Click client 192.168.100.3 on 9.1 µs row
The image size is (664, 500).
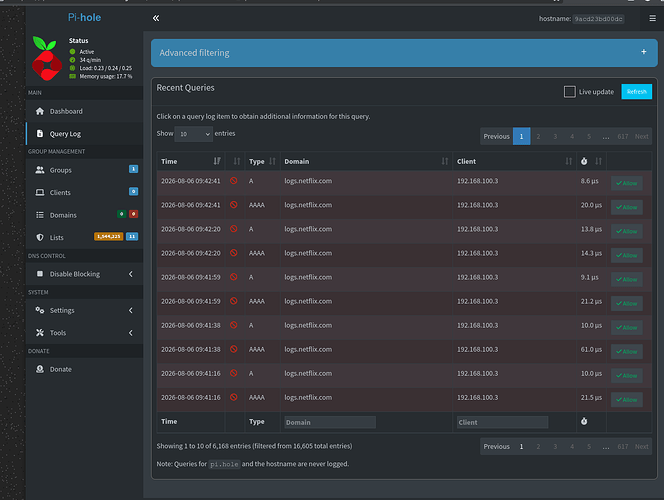(x=477, y=277)
